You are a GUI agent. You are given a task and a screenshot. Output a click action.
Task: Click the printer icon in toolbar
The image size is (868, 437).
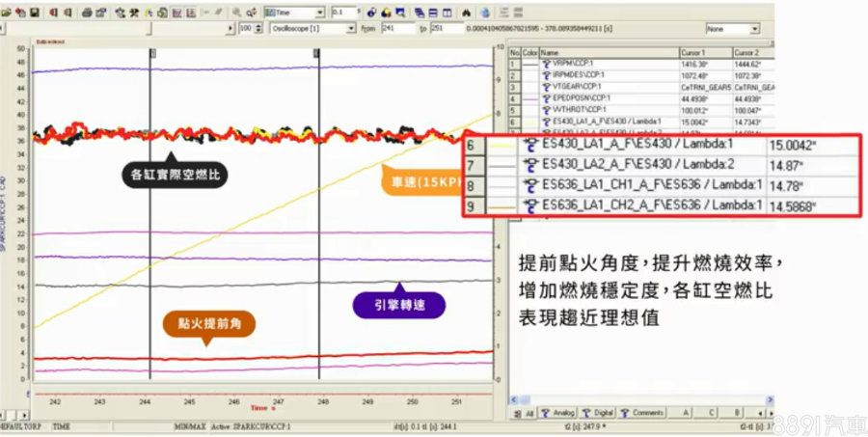pyautogui.click(x=88, y=13)
